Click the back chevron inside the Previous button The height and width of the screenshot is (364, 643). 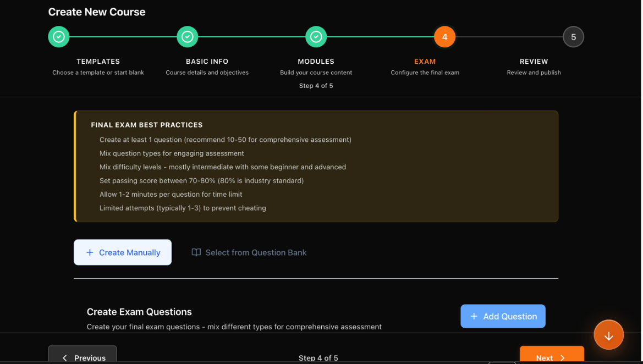click(64, 357)
